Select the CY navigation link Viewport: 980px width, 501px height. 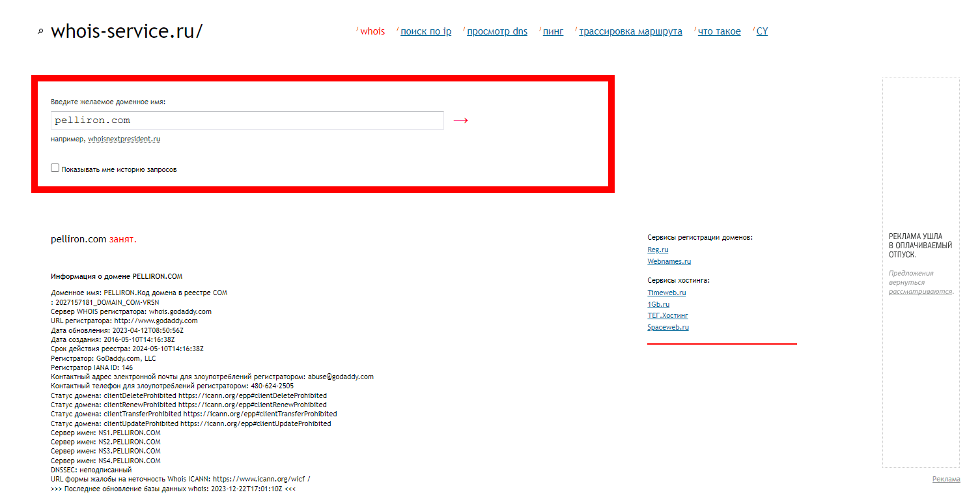click(762, 31)
